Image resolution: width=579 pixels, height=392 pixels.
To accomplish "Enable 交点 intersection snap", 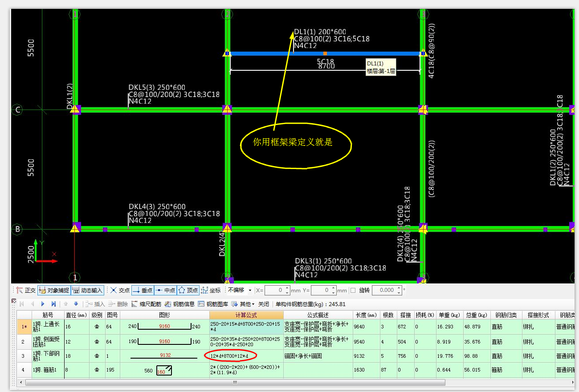I will coord(120,290).
